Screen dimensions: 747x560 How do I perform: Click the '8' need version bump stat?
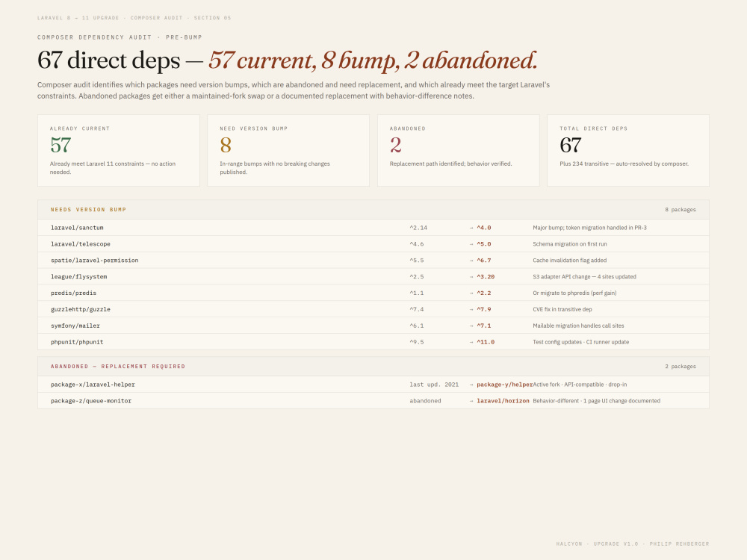[x=226, y=146]
